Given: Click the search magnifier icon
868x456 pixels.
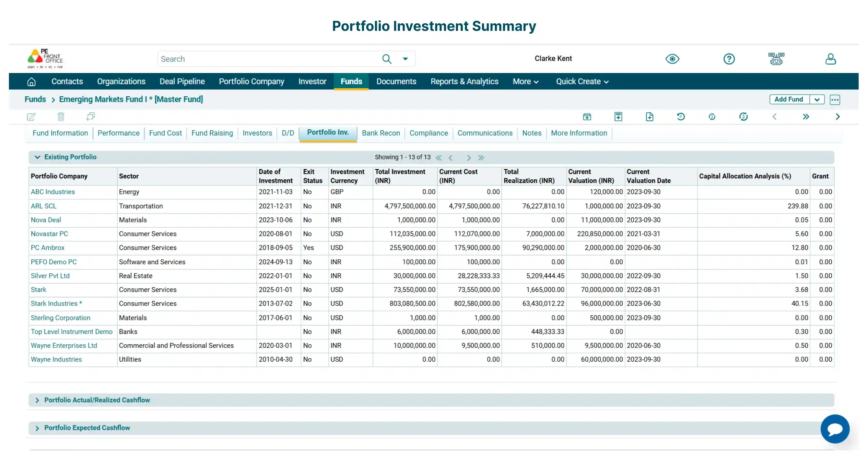Looking at the screenshot, I should pos(387,59).
